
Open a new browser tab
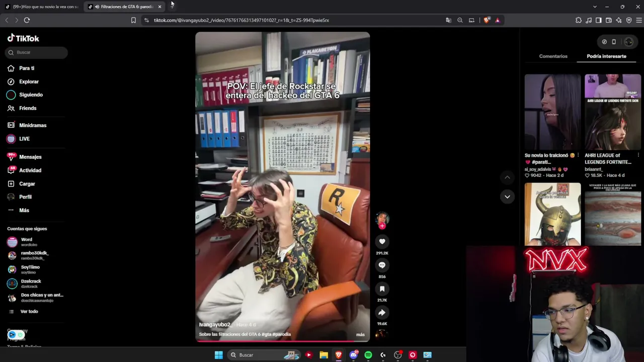click(172, 7)
